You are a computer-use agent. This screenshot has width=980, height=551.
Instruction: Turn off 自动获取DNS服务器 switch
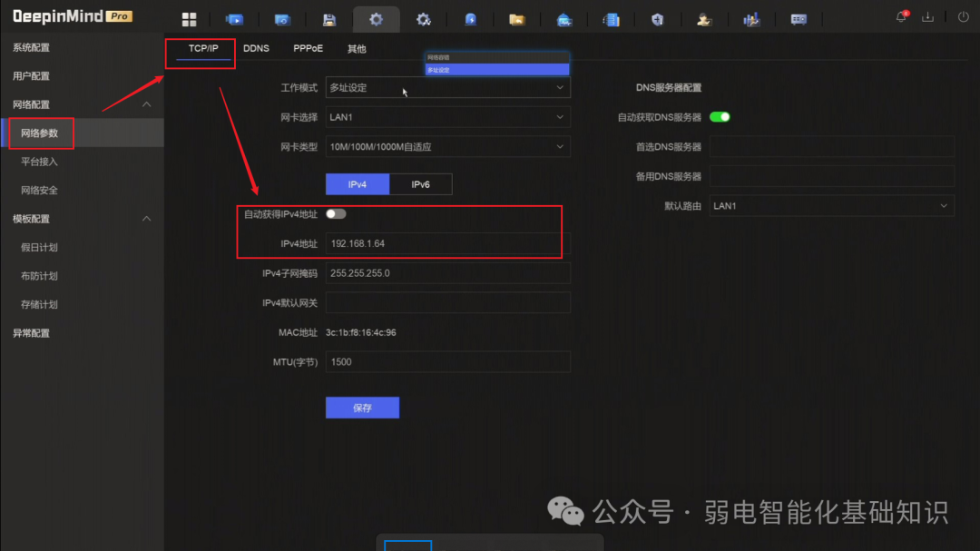point(720,117)
